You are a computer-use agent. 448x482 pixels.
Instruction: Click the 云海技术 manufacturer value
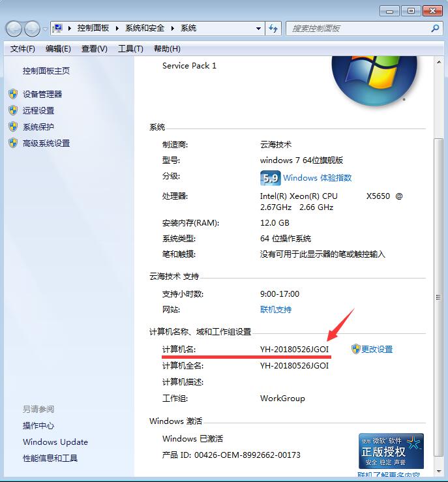click(276, 145)
